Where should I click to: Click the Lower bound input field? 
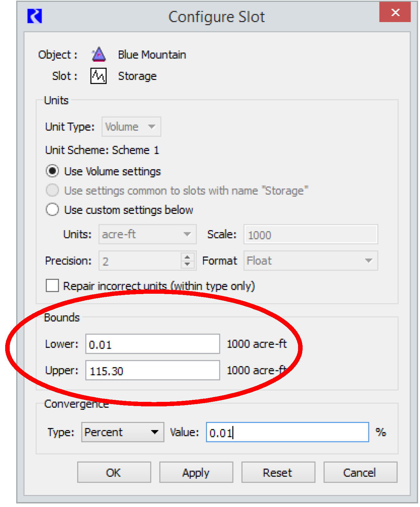click(x=152, y=344)
